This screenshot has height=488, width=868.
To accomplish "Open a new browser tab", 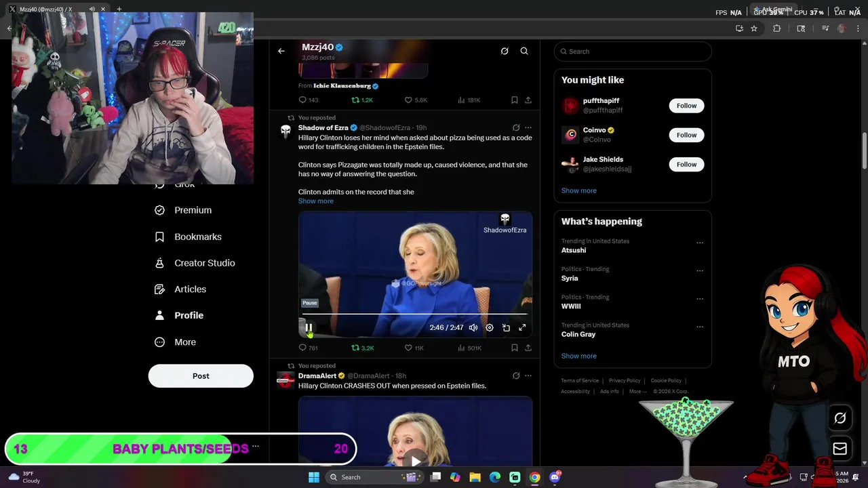I will (x=119, y=9).
